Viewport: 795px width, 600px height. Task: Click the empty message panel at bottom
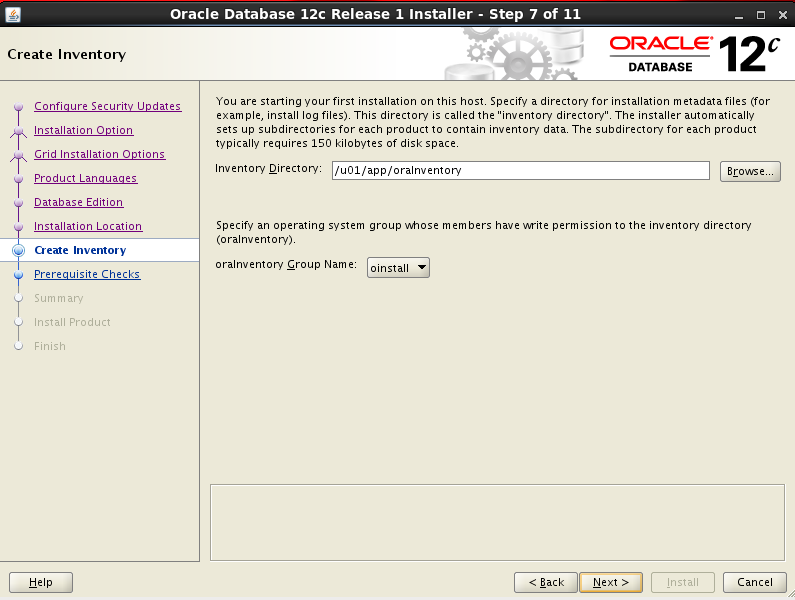point(497,522)
